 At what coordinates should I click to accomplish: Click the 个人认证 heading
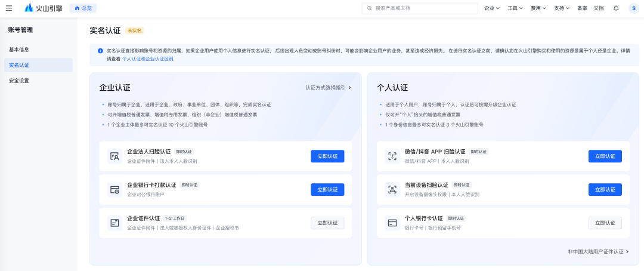[x=392, y=88]
